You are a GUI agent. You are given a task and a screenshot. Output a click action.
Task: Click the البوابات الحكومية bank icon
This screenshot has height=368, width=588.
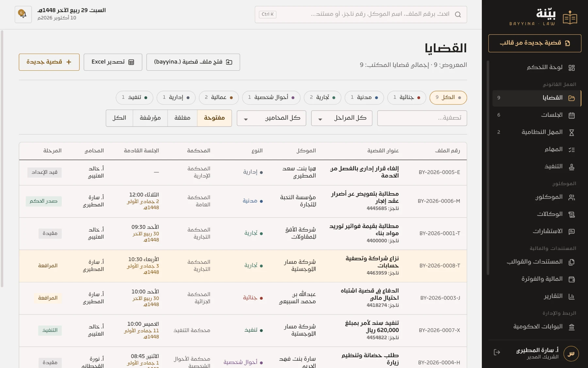[571, 327]
